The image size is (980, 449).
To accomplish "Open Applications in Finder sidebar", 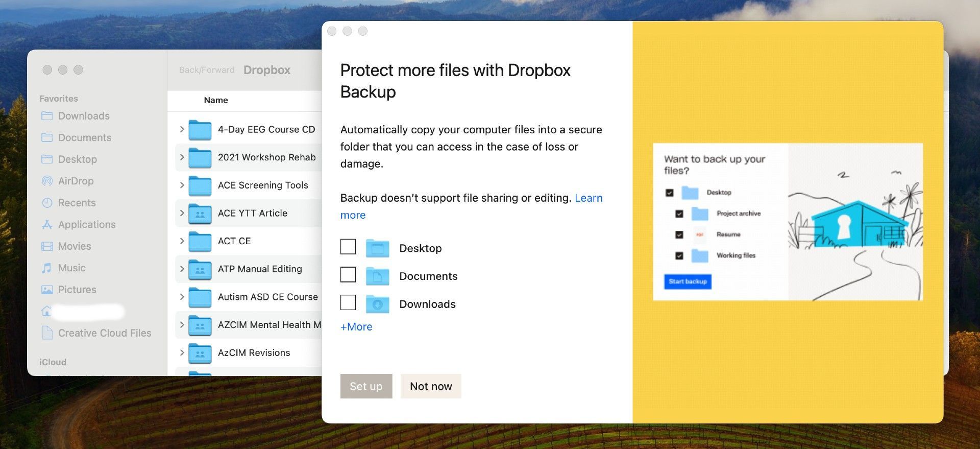I will 87,224.
